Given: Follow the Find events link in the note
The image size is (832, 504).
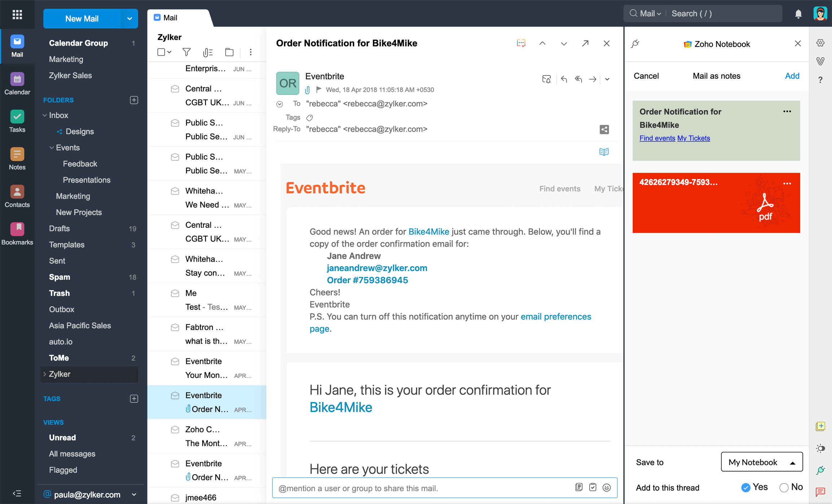Looking at the screenshot, I should tap(657, 138).
